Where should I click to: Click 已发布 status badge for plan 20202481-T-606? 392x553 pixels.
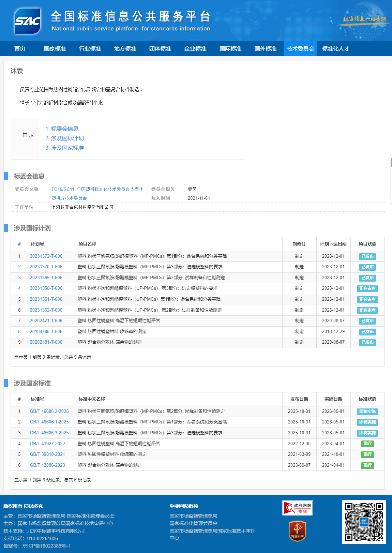click(x=367, y=342)
